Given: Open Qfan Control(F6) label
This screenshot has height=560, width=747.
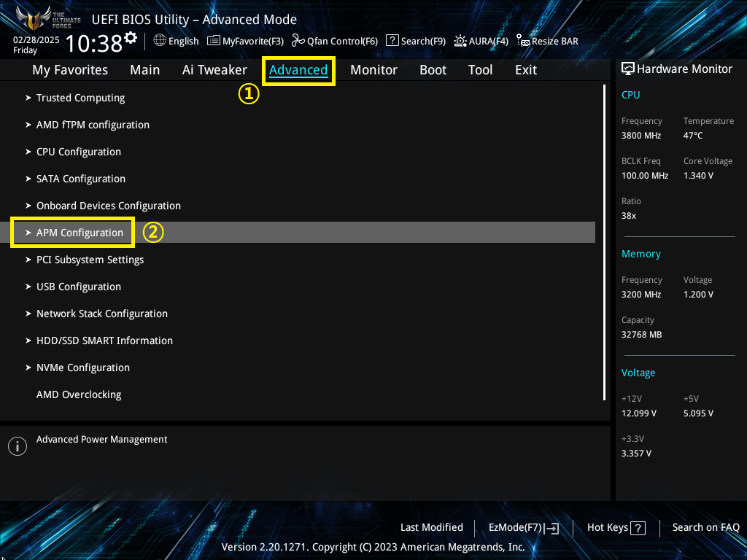Looking at the screenshot, I should click(343, 41).
